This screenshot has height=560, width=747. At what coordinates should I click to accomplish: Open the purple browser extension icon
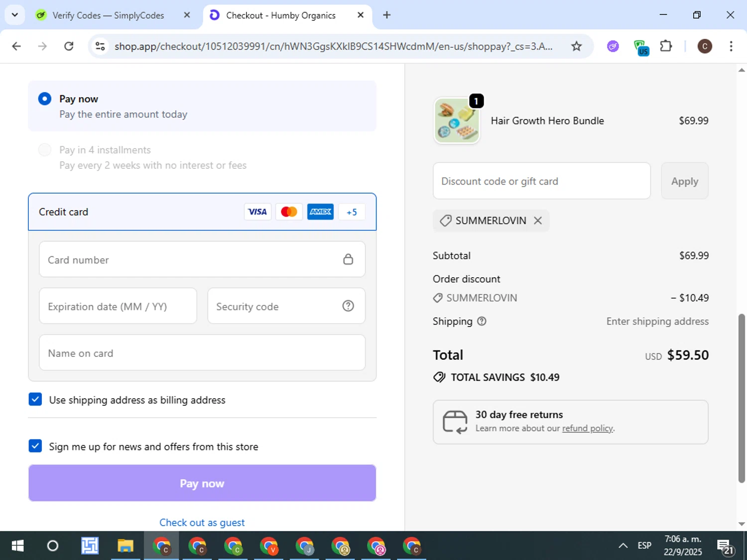pyautogui.click(x=613, y=46)
